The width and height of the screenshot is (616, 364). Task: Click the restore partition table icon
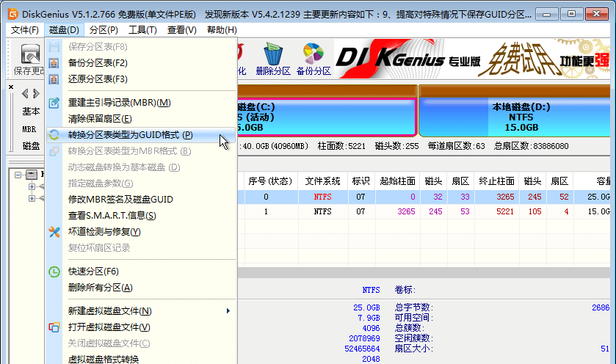(54, 79)
